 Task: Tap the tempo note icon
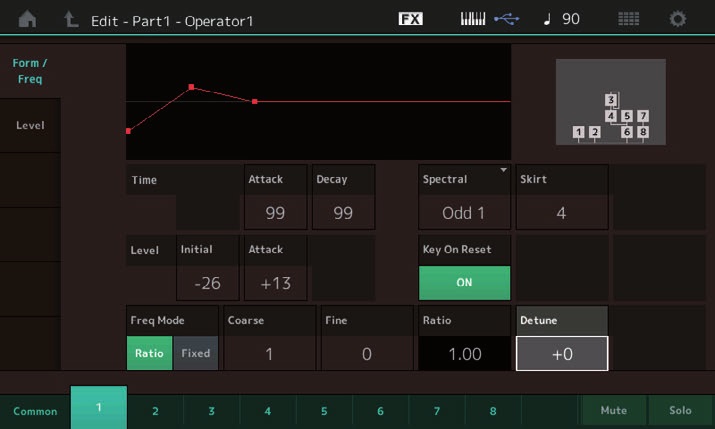(x=547, y=19)
